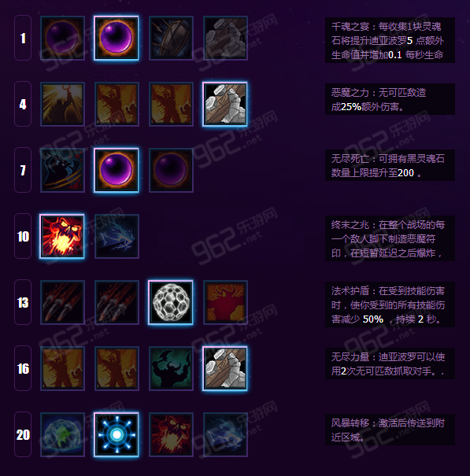Choose the green shadowy demon talent at level 16
Viewport: 470px width, 476px height.
(171, 368)
